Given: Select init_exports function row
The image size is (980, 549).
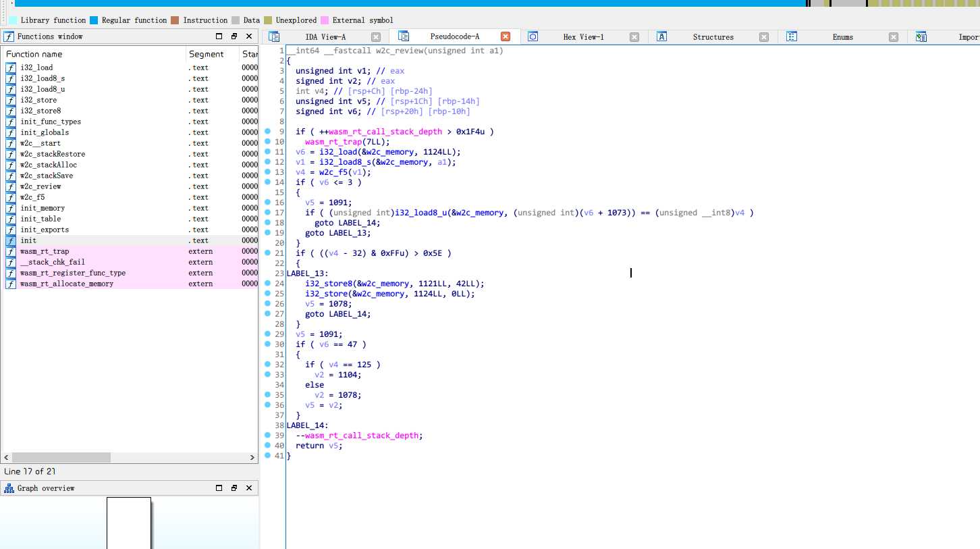Looking at the screenshot, I should 131,230.
